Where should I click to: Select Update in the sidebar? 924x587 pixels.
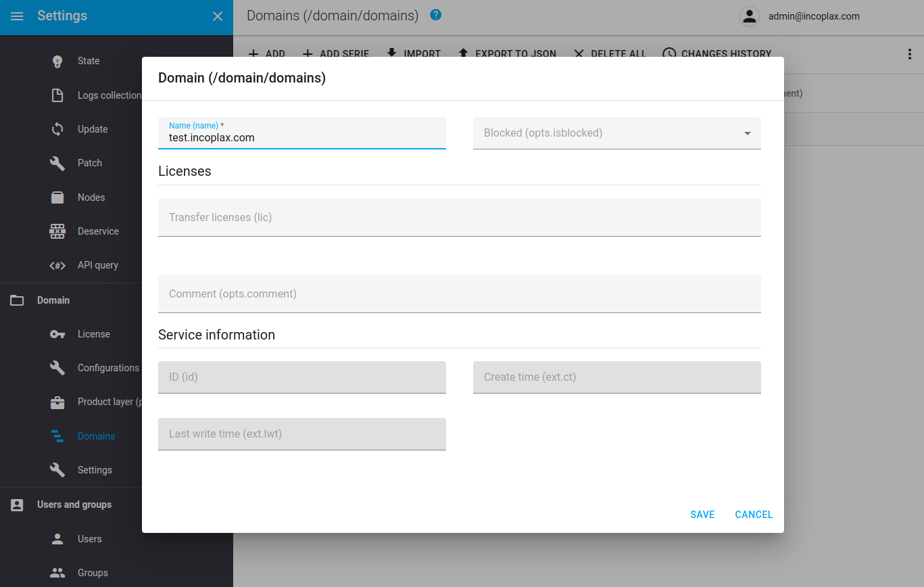click(93, 129)
